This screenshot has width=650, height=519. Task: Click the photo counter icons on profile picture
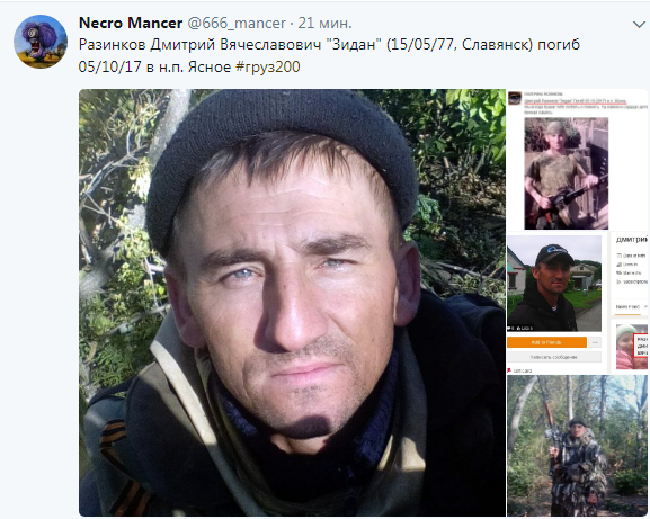(520, 328)
